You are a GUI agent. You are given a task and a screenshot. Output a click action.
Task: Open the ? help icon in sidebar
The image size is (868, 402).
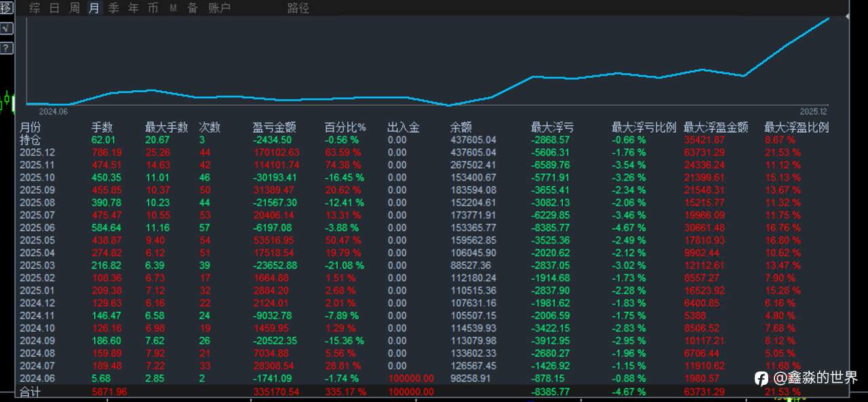tap(6, 48)
